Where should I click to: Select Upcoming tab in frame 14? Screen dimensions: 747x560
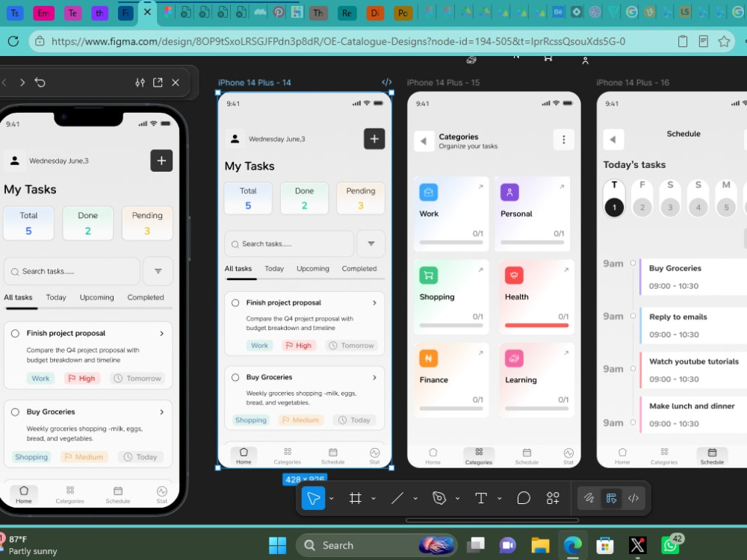point(313,269)
